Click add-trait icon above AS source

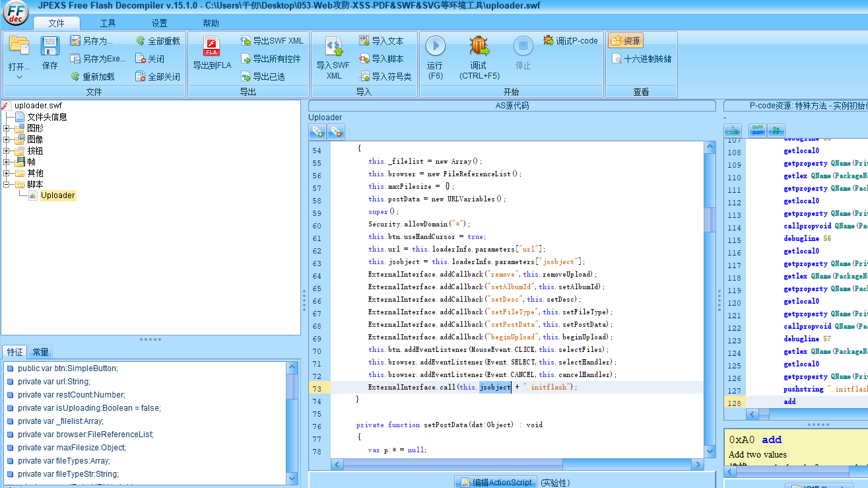point(317,132)
